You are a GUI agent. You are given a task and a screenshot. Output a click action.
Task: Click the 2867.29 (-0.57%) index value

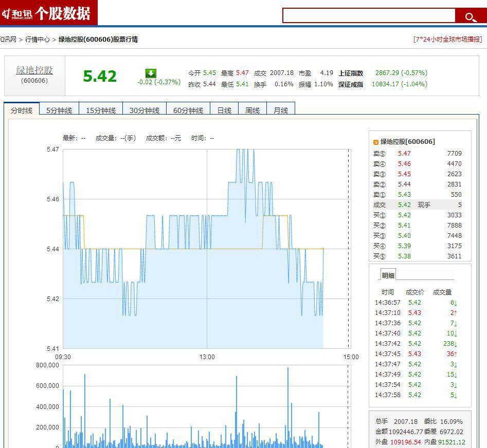[x=401, y=73]
